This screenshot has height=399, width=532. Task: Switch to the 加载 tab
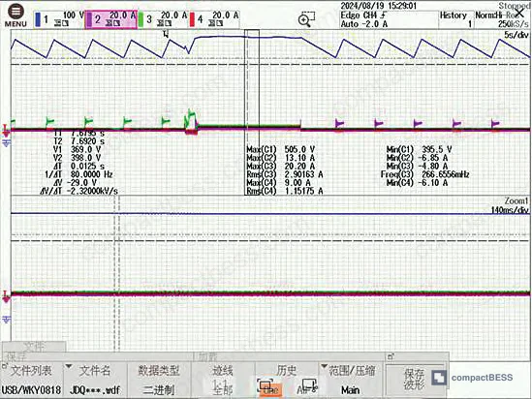(207, 356)
